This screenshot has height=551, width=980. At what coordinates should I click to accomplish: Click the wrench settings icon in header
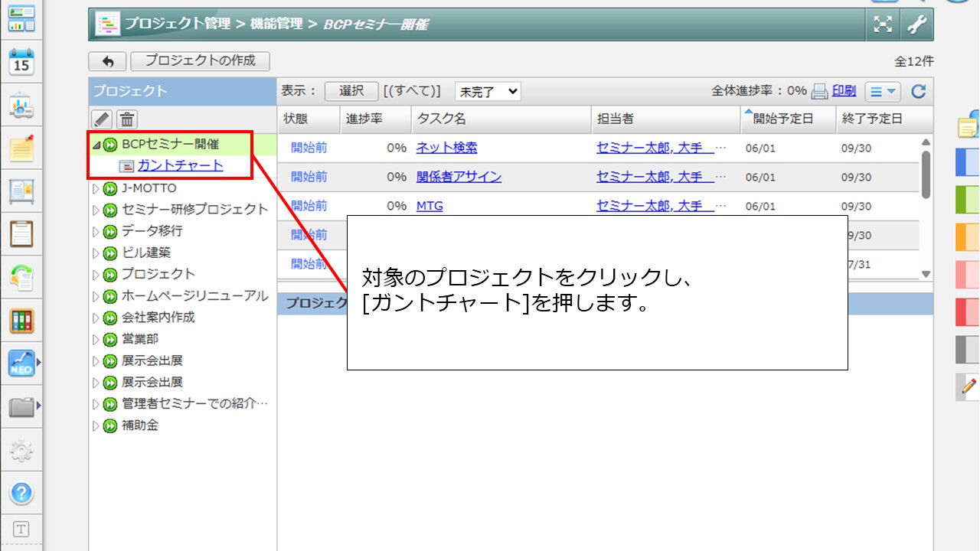(x=916, y=24)
